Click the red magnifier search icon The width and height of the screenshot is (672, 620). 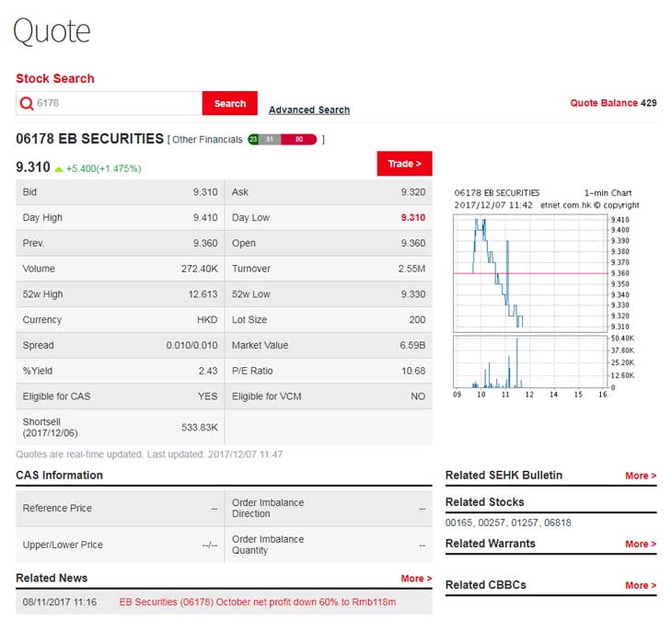[27, 103]
